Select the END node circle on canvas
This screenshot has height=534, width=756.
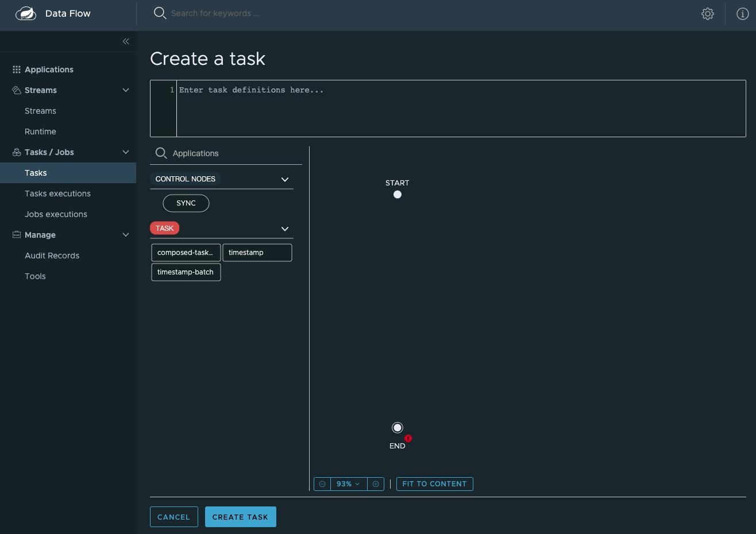(x=398, y=428)
